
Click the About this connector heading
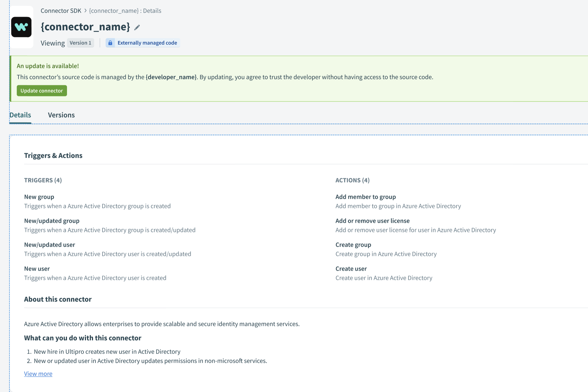[58, 299]
